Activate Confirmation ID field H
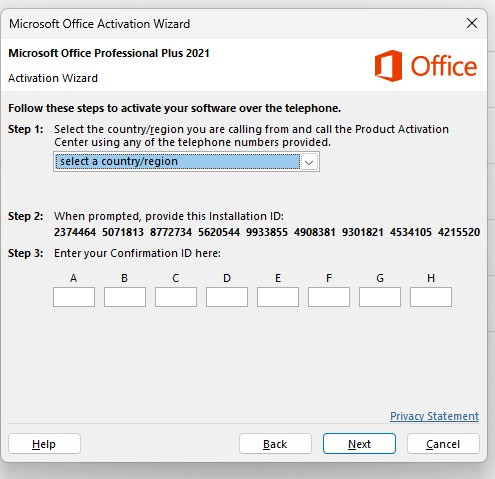This screenshot has height=479, width=495. pyautogui.click(x=431, y=297)
